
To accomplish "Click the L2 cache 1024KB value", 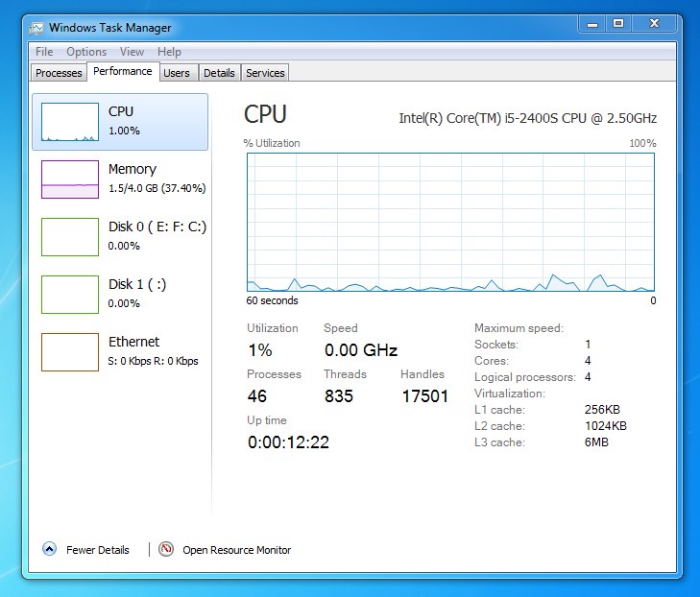I will coord(606,426).
